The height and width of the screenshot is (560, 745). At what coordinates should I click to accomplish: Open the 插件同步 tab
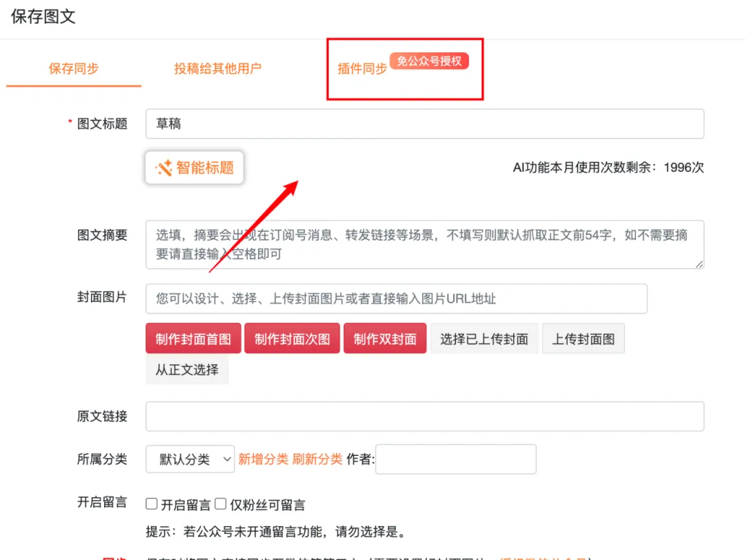coord(362,69)
